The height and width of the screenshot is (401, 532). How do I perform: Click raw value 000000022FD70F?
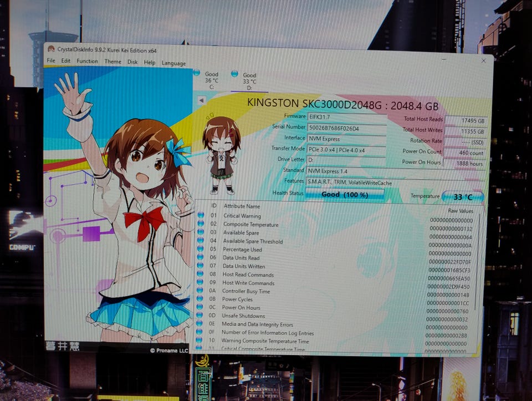coord(450,262)
